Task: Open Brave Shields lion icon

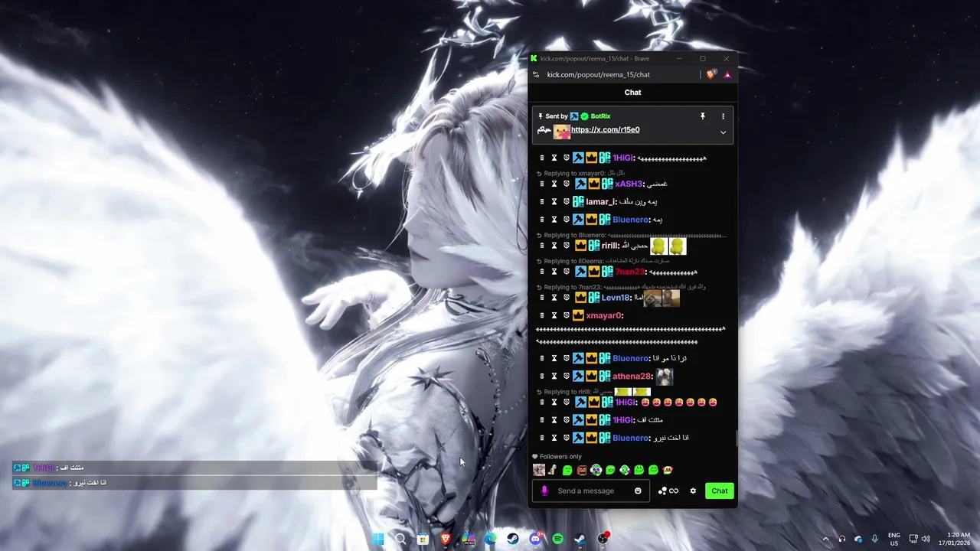Action: (711, 74)
